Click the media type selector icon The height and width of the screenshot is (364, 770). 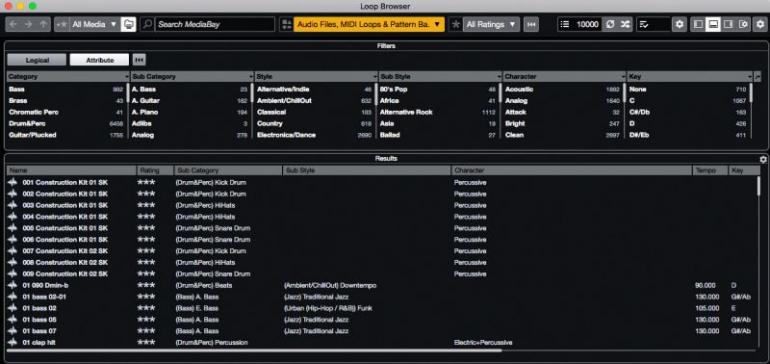(286, 24)
